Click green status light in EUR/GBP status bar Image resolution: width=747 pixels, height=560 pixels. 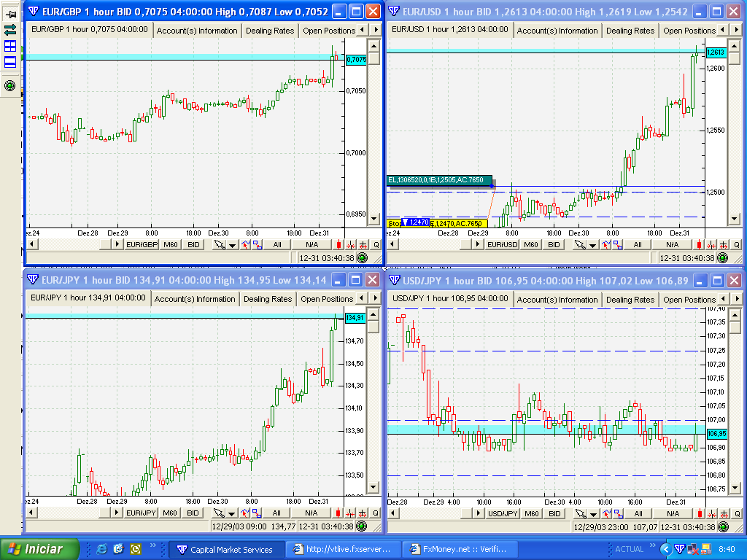click(x=362, y=258)
